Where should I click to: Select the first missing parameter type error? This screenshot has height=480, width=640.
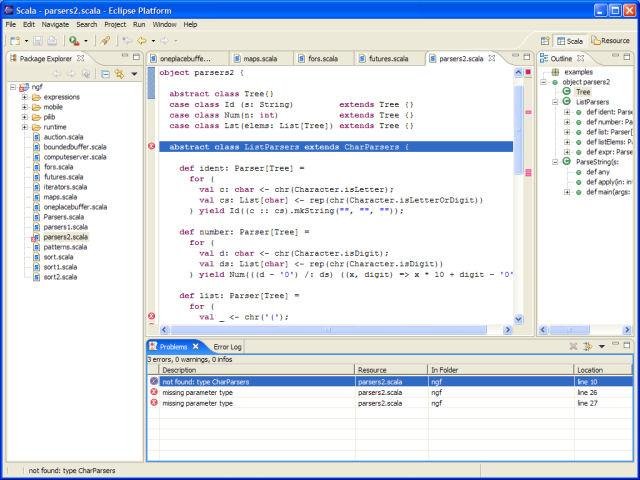click(x=198, y=392)
